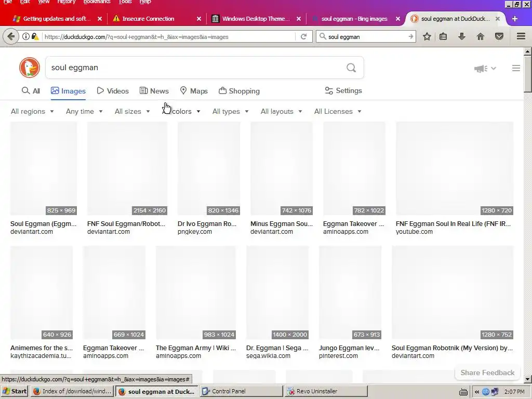Select the 1400 × 2000 image thumbnail
The image size is (532, 399).
[277, 293]
